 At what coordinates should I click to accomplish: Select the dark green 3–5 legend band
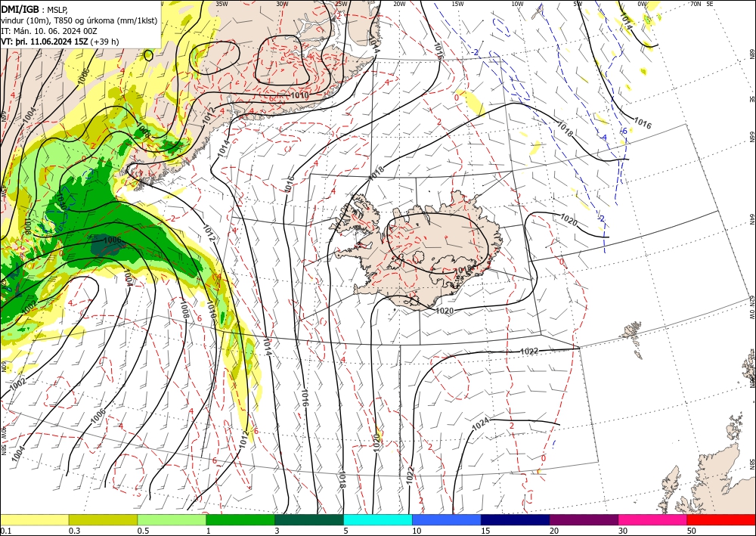[x=309, y=519]
